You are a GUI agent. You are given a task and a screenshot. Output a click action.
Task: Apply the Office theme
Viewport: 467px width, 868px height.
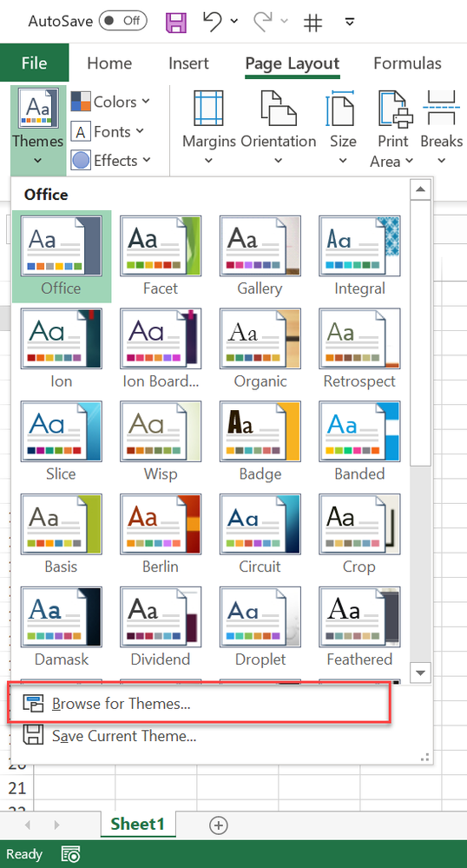click(62, 256)
